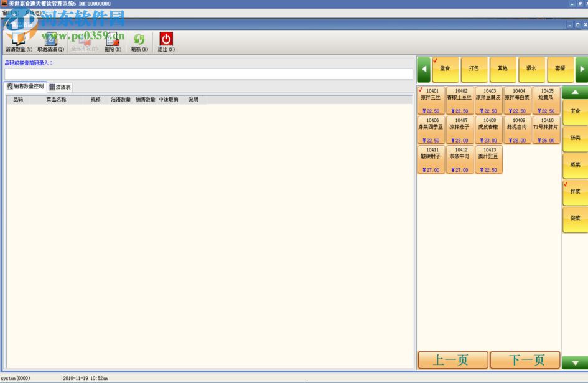Exit using the red 退出 (X) power icon
The height and width of the screenshot is (383, 588).
point(166,42)
